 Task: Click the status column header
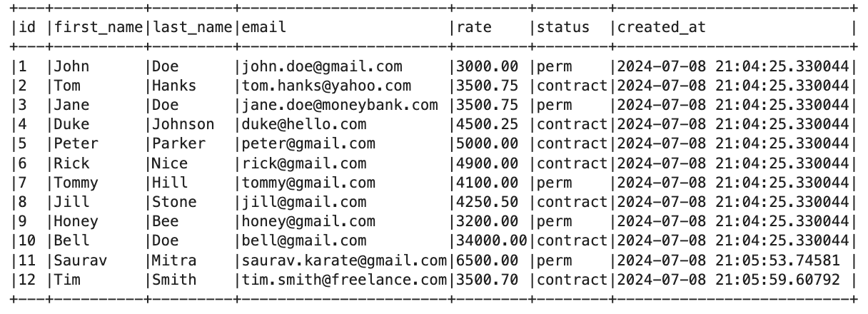coord(563,28)
